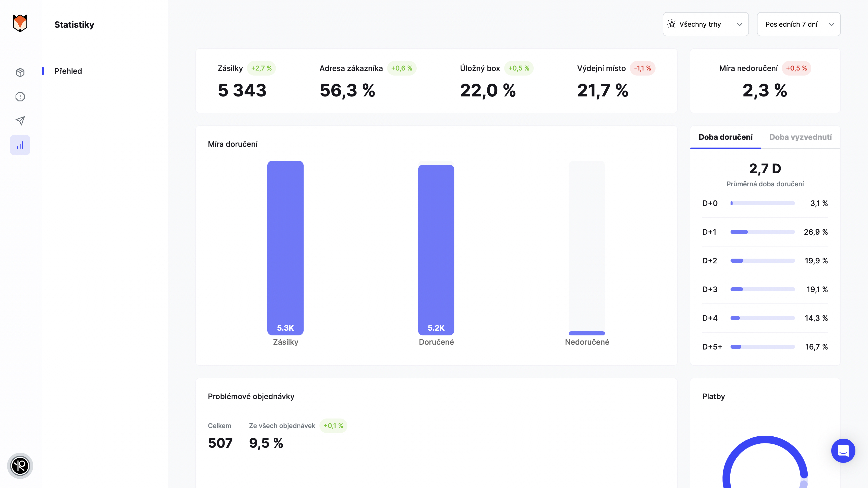This screenshot has width=868, height=488.
Task: Click the 22,0 % value under Úložný box
Action: [488, 90]
